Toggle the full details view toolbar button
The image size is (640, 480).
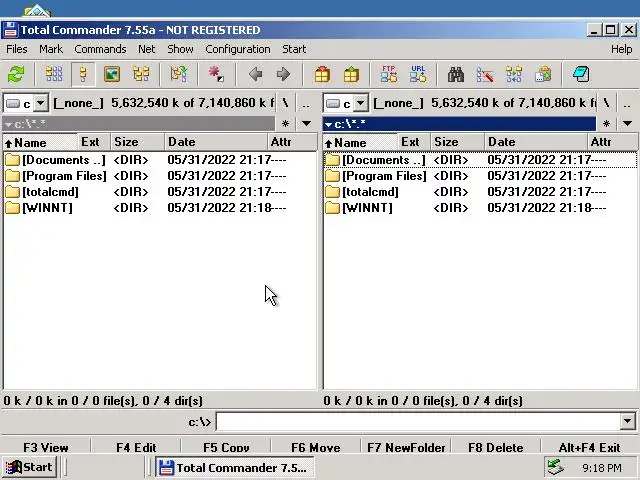(x=83, y=75)
